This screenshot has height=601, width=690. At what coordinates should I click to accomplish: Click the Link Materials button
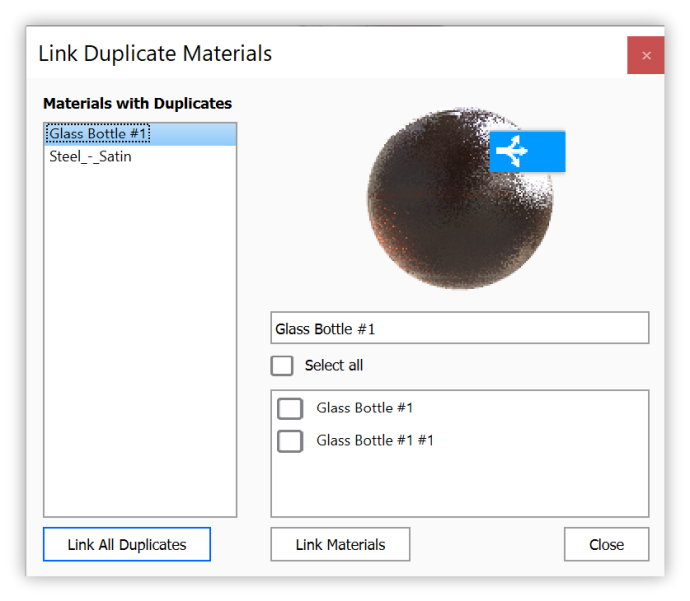[340, 544]
